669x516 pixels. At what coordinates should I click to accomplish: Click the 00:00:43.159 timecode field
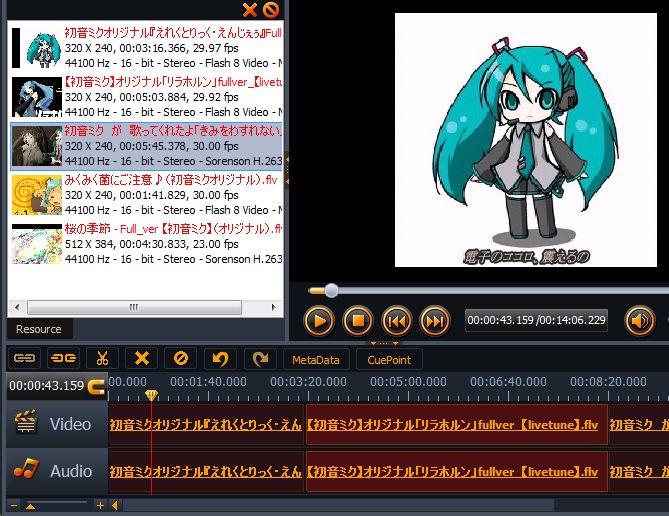point(47,386)
